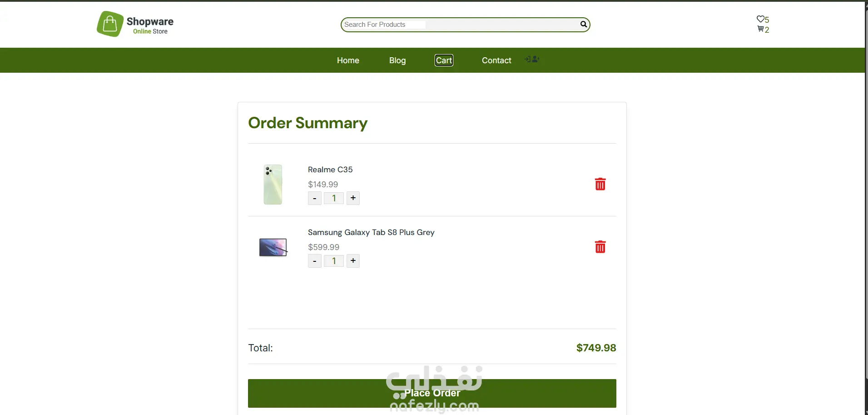Open the wishlist heart icon
Viewport: 868px width, 415px height.
click(x=760, y=19)
